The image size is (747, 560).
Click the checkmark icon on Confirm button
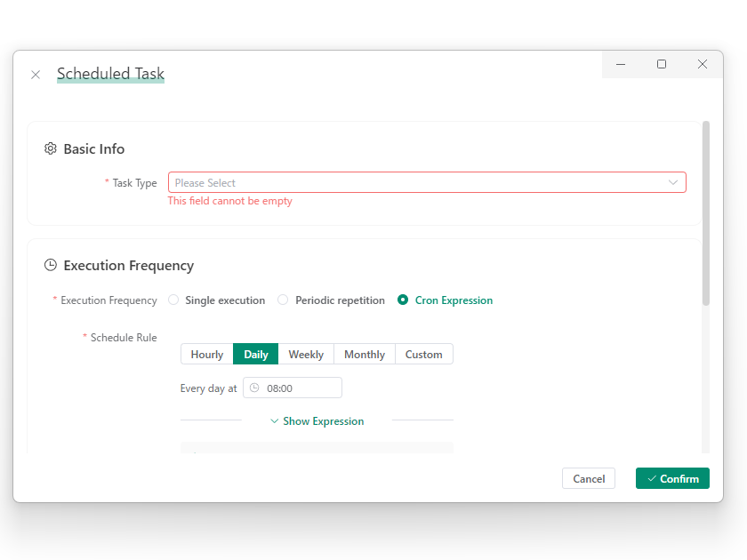pos(652,478)
